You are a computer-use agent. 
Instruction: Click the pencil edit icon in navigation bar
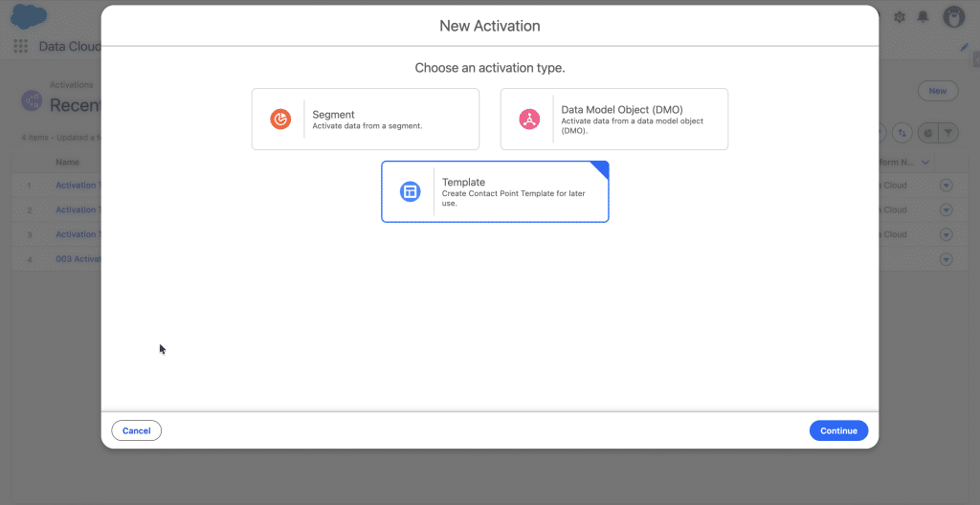coord(964,46)
